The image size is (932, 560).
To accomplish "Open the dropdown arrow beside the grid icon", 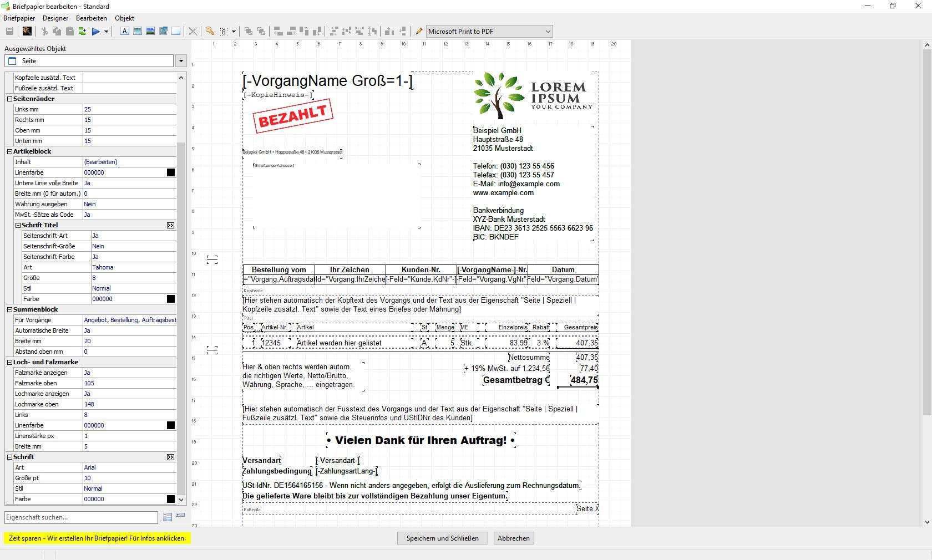I will pyautogui.click(x=234, y=32).
